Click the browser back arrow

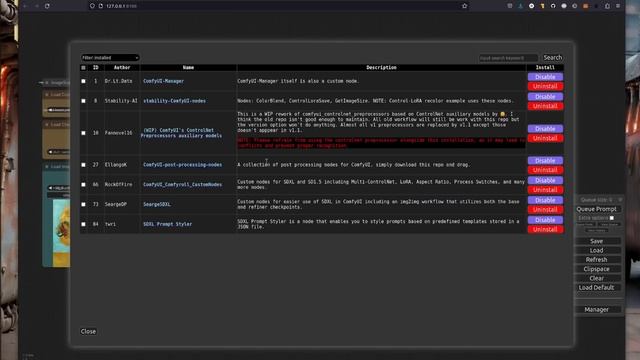tap(25, 6)
